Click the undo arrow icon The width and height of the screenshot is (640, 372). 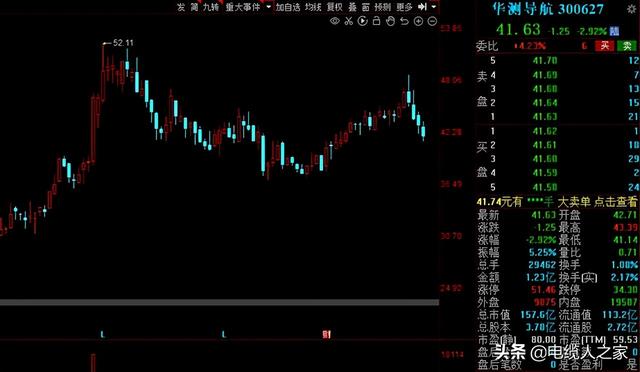(404, 21)
